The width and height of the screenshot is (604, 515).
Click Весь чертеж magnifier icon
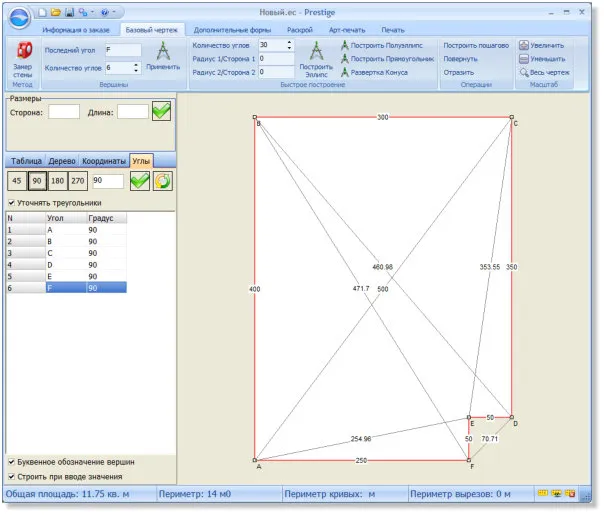point(524,72)
